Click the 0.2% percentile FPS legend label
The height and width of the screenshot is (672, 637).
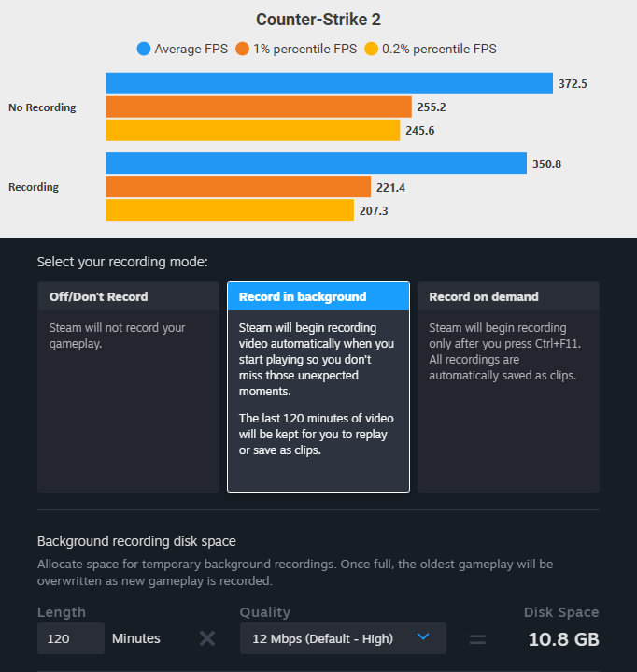[x=439, y=49]
